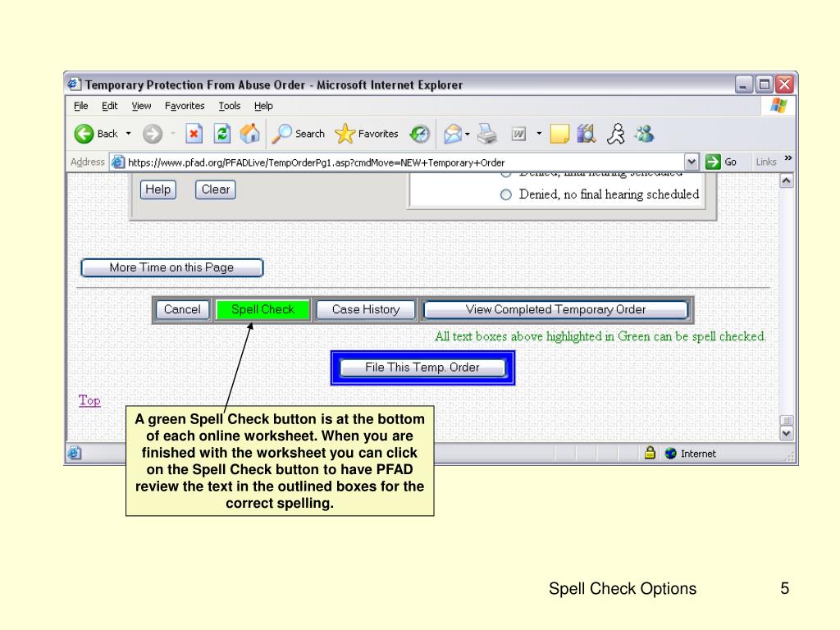Open the address bar dropdown list

[692, 162]
